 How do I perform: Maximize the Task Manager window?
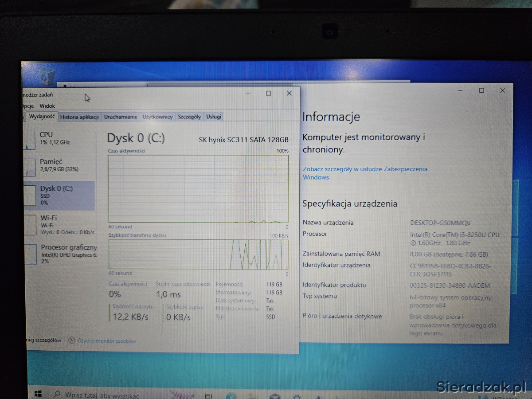coord(268,94)
